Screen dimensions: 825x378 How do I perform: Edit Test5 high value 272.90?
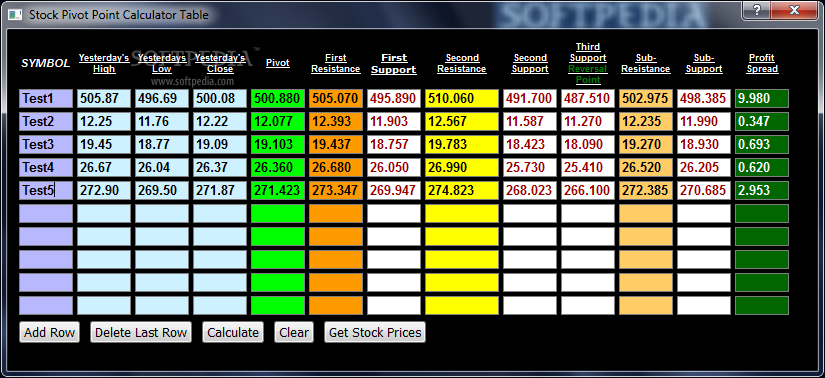coord(104,191)
